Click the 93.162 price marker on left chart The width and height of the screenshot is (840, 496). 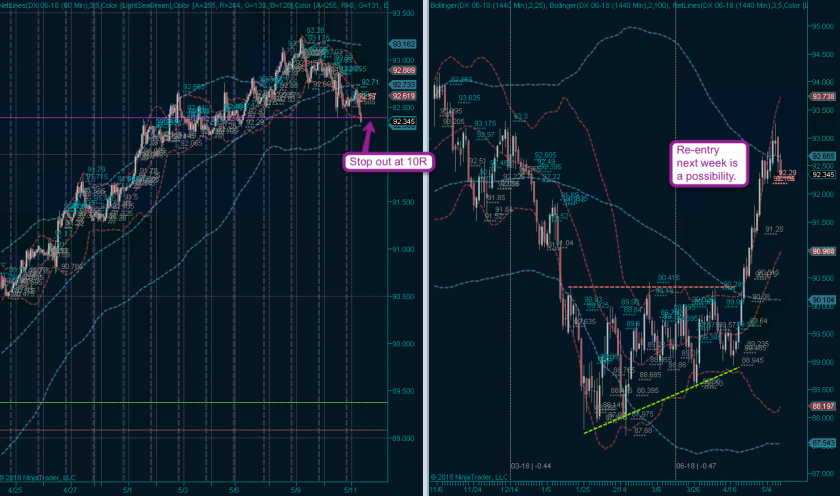pos(403,44)
